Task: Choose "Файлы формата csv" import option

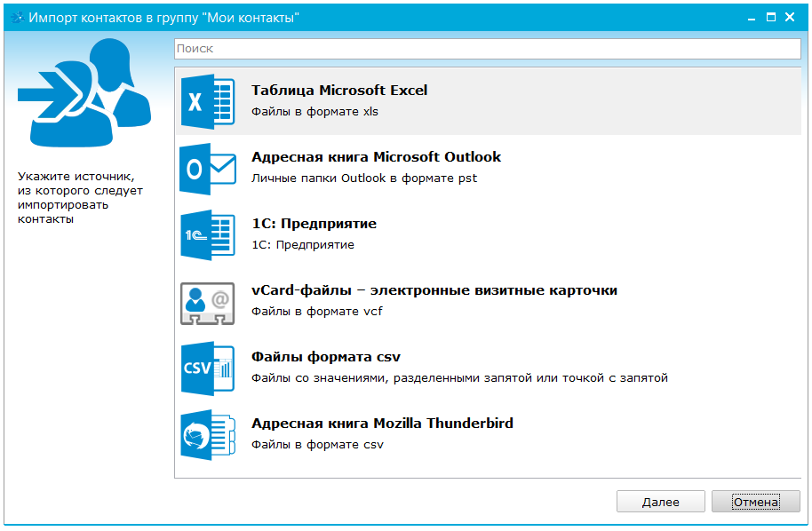Action: [326, 357]
